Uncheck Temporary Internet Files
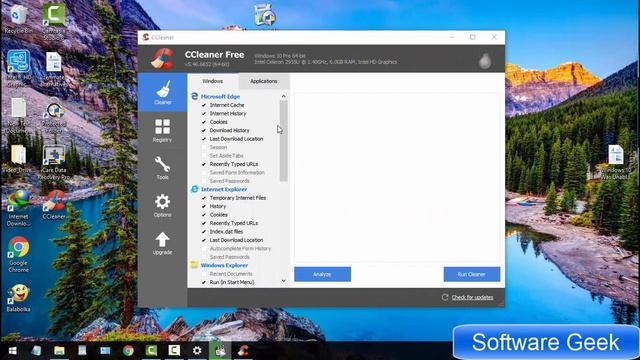Viewport: 640px width, 360px height. coord(204,198)
